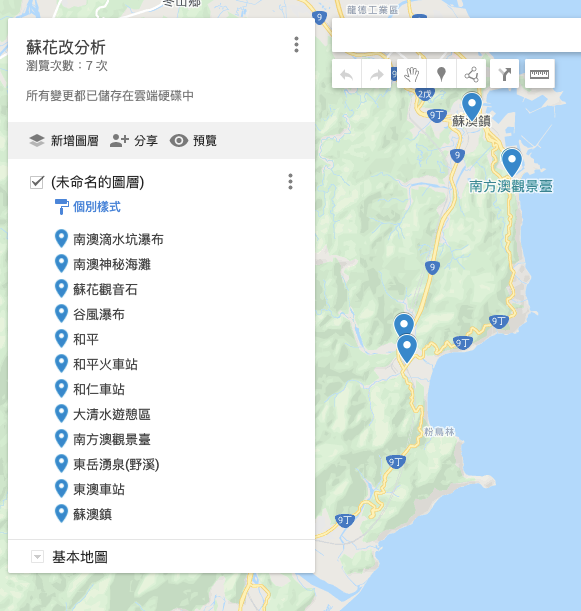Click the undo arrow in map toolbar
The height and width of the screenshot is (611, 581).
(x=346, y=74)
